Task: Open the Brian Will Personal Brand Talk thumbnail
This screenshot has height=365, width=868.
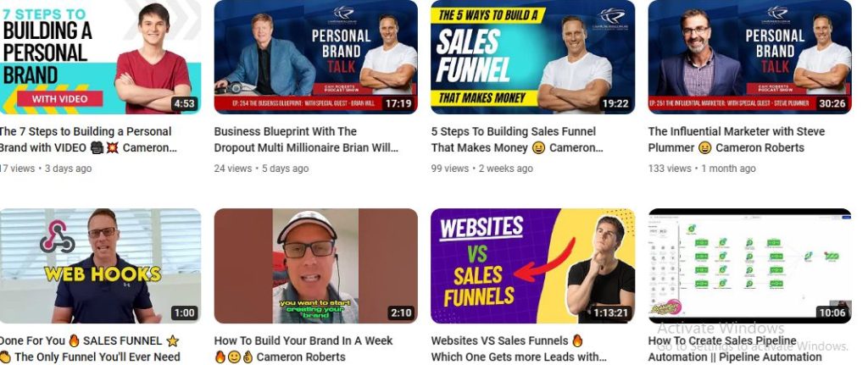Action: click(x=315, y=57)
